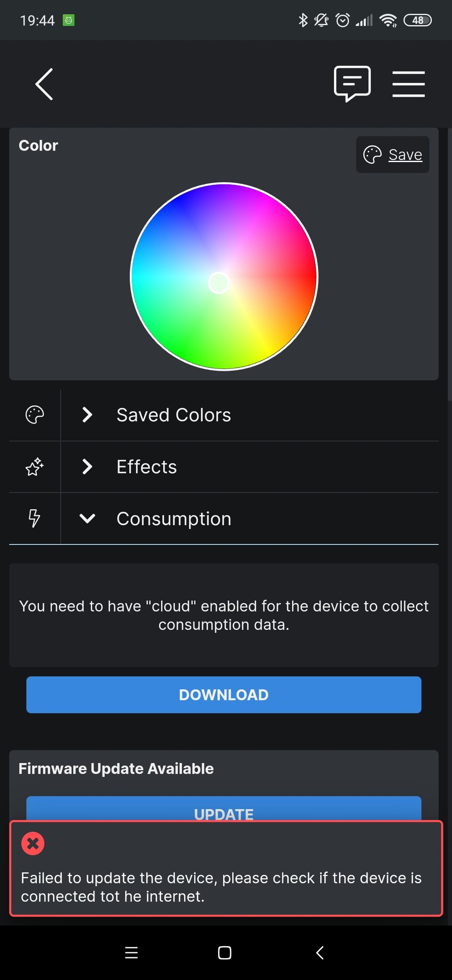Click the red error X icon
The width and height of the screenshot is (452, 980).
(33, 844)
